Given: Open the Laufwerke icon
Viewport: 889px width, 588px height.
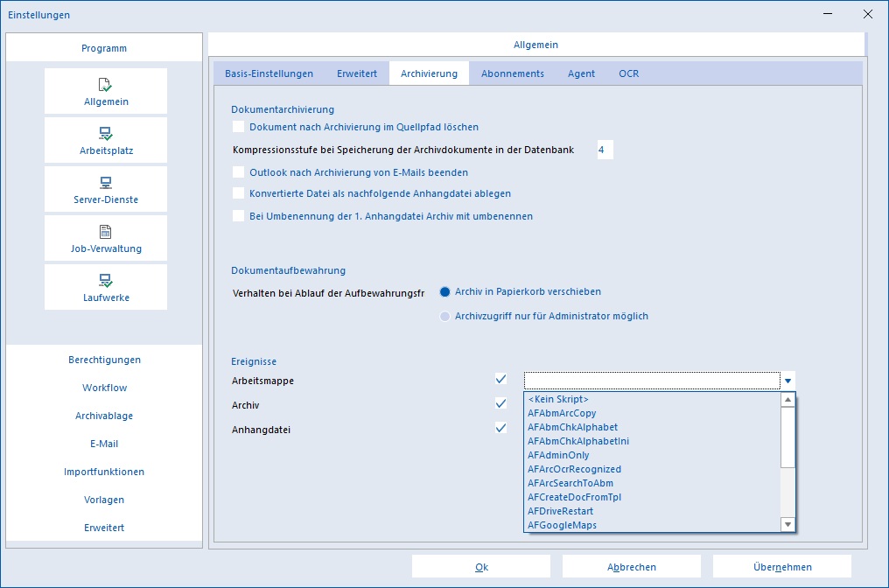Looking at the screenshot, I should [x=106, y=287].
